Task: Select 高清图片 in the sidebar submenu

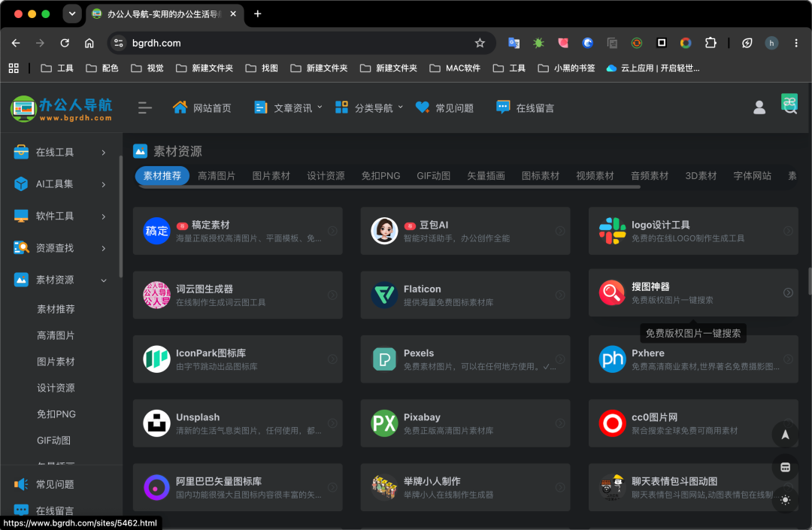Action: [x=56, y=336]
